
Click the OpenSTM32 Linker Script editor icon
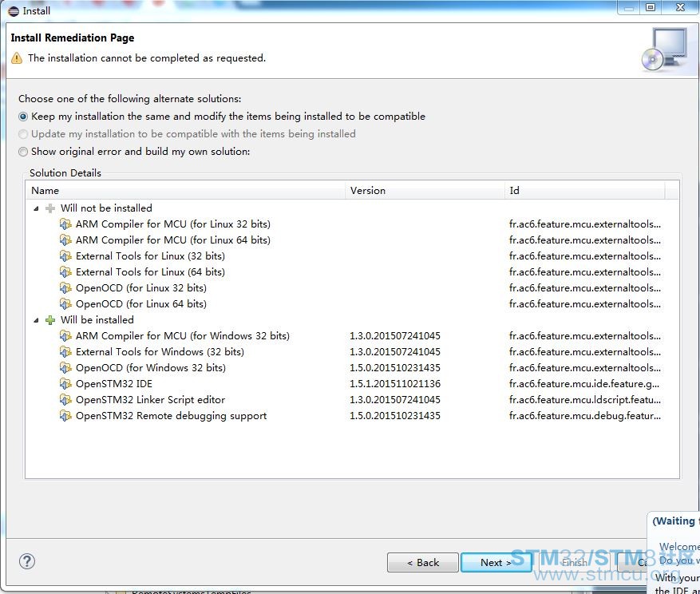[65, 400]
